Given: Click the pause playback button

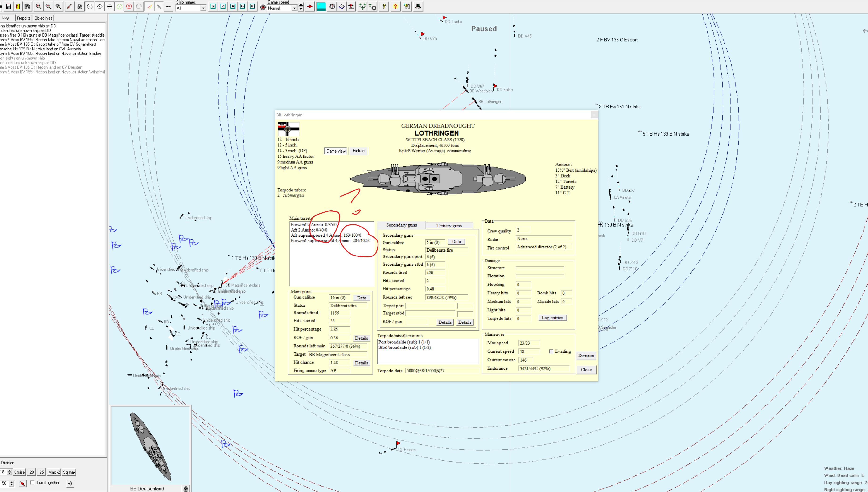Looking at the screenshot, I should [252, 6].
